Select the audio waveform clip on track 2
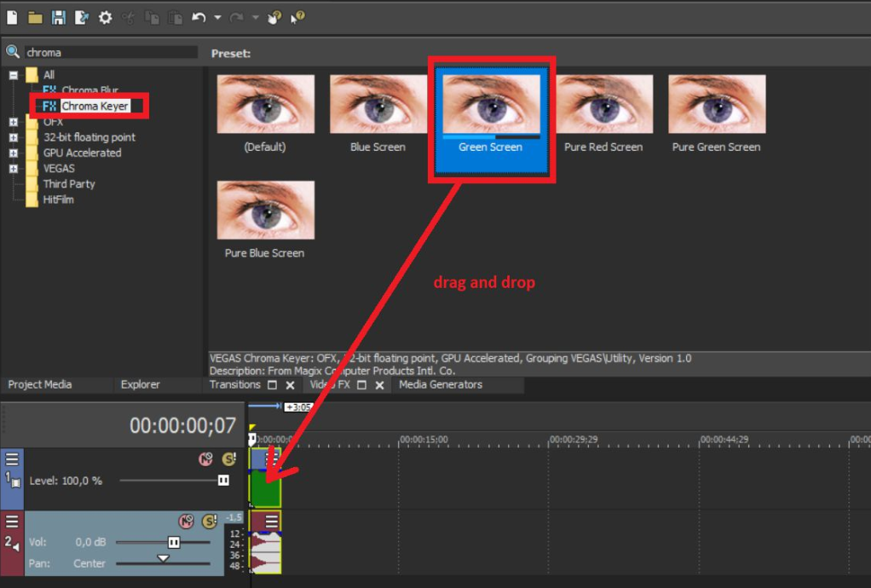The width and height of the screenshot is (871, 588). point(266,552)
